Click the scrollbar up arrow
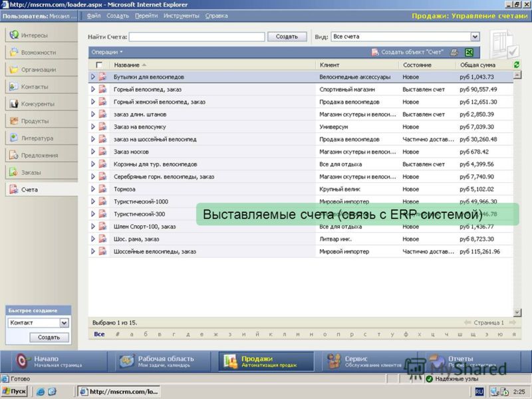 [x=517, y=75]
